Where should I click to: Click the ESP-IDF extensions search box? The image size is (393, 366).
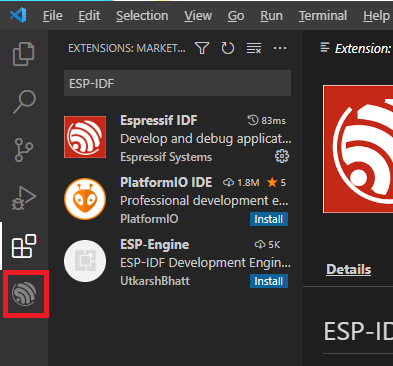pos(177,83)
